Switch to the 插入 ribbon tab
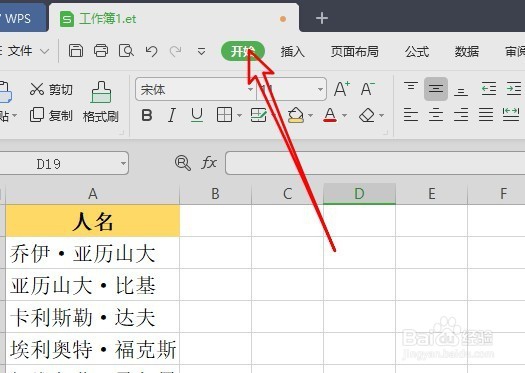This screenshot has height=373, width=525. click(292, 52)
